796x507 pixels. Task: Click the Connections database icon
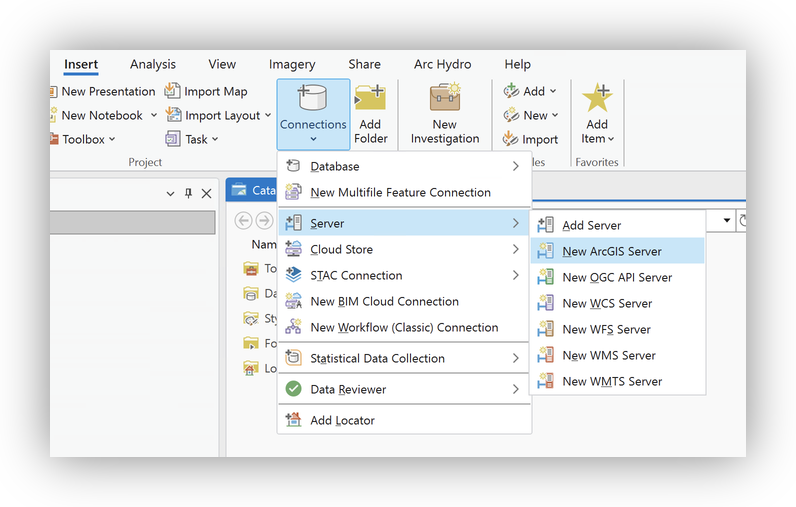point(313,99)
